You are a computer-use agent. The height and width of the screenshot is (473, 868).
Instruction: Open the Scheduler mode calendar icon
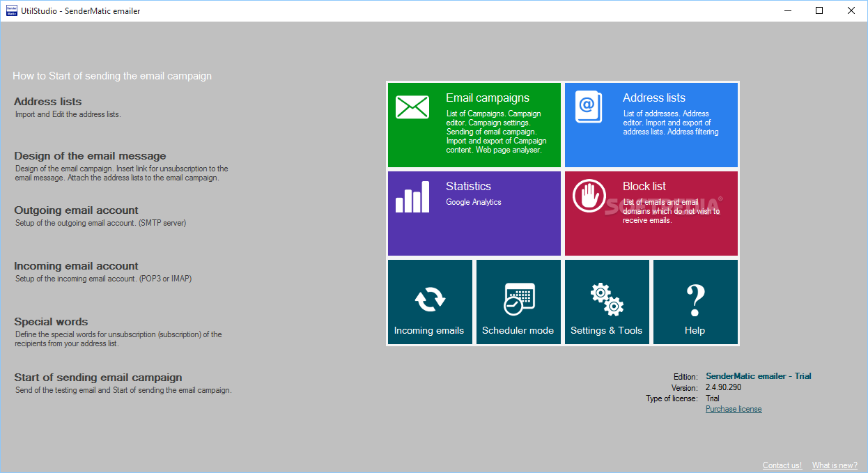pyautogui.click(x=518, y=300)
